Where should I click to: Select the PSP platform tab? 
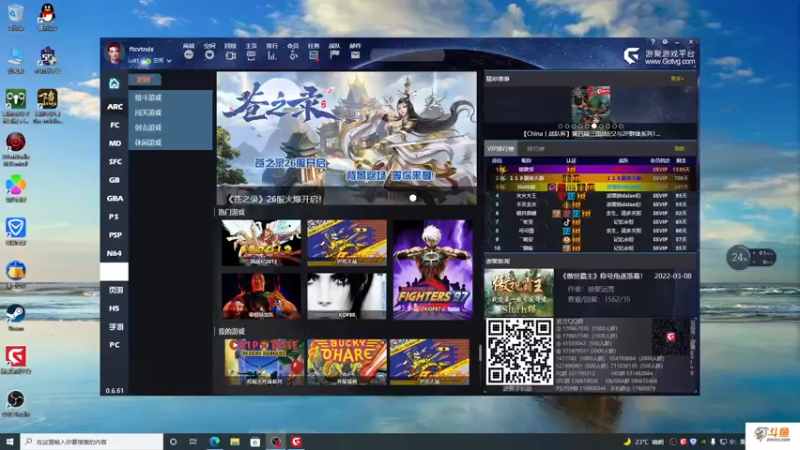[x=114, y=235]
